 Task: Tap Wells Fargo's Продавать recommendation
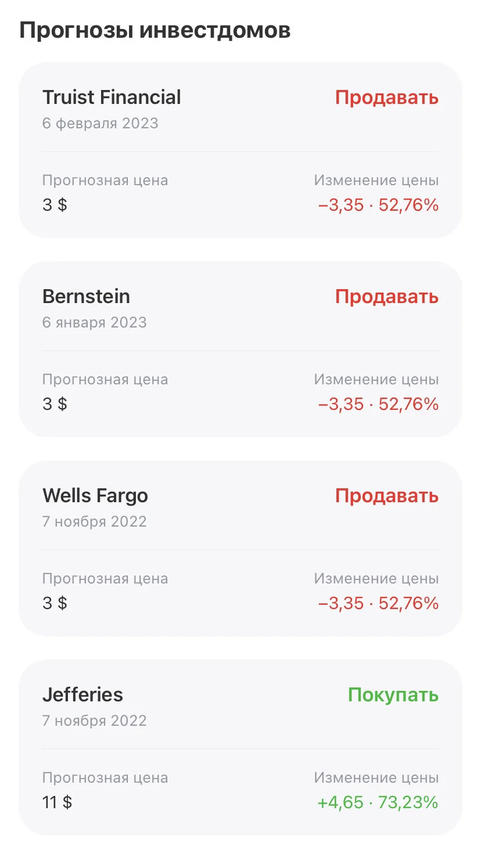pos(387,496)
